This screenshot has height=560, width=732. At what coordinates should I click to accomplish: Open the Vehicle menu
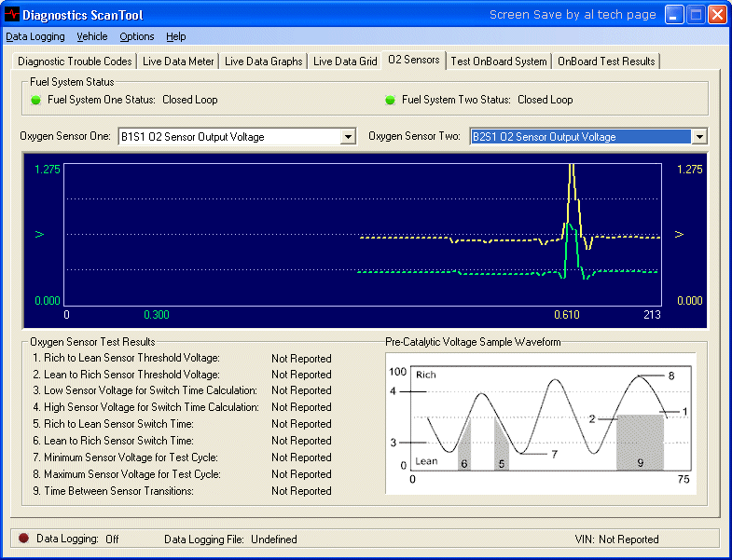[92, 36]
